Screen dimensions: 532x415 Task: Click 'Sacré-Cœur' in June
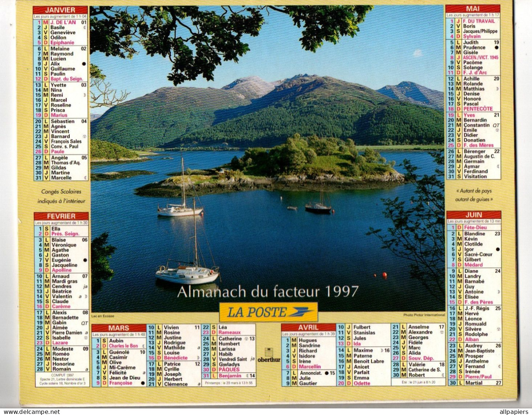[478, 254]
